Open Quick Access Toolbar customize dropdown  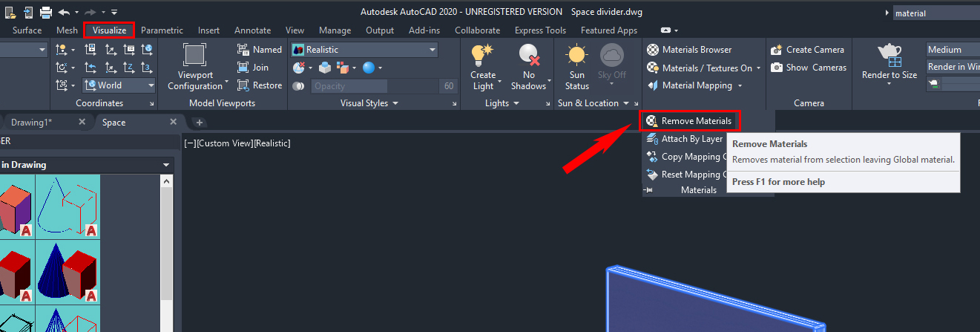[114, 13]
